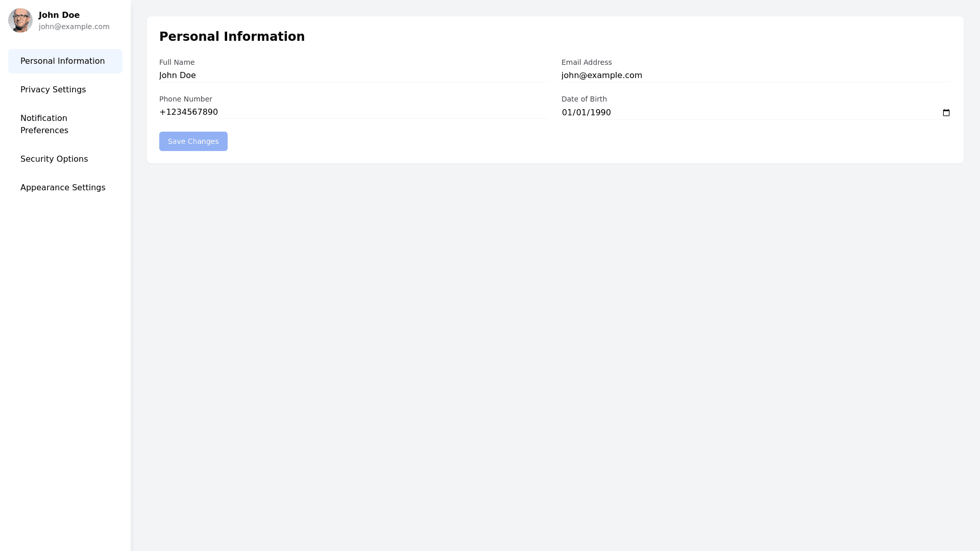The image size is (980, 551).
Task: Click the John Doe name in the sidebar header
Action: click(x=59, y=15)
